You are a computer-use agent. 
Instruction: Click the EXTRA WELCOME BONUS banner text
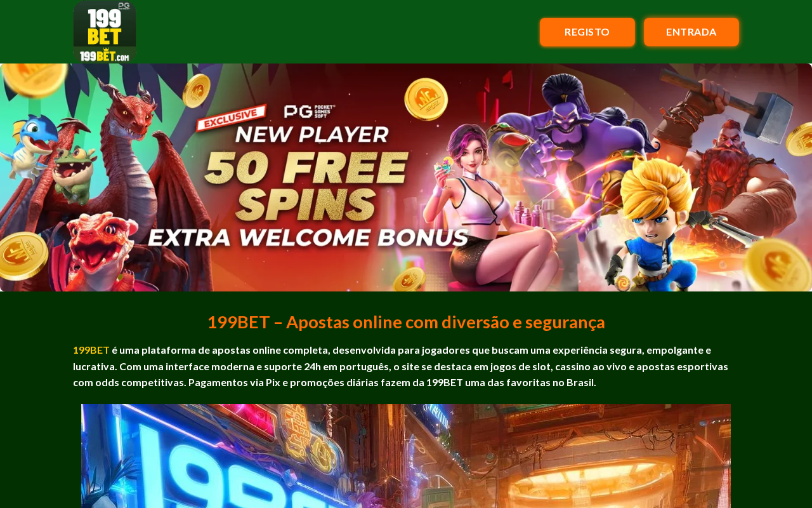pos(308,237)
